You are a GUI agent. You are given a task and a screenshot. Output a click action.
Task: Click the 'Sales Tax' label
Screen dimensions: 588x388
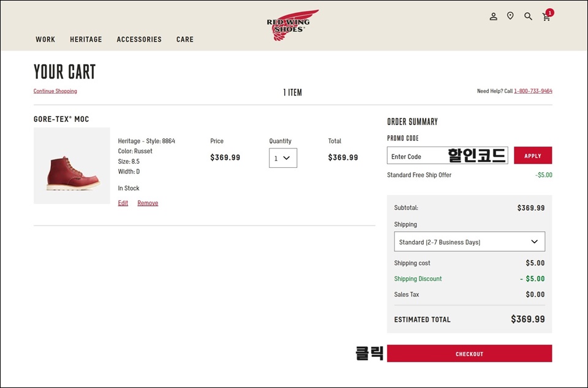click(407, 295)
